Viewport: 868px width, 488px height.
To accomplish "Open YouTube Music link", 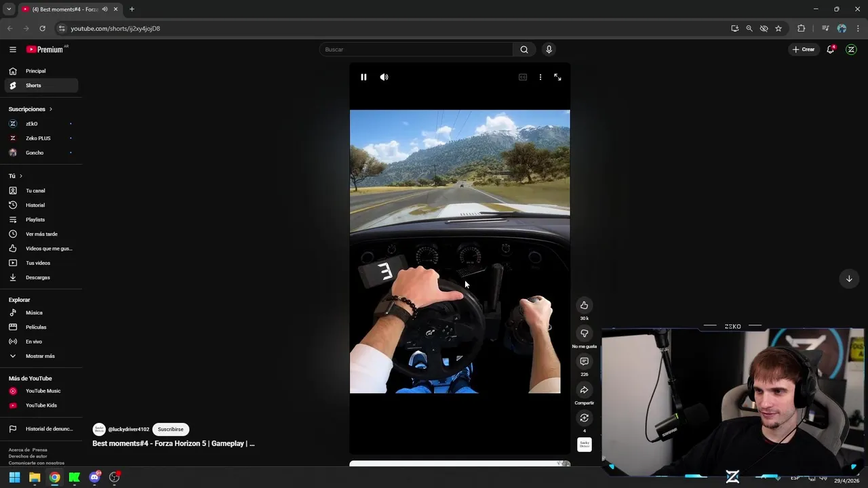I will click(41, 391).
